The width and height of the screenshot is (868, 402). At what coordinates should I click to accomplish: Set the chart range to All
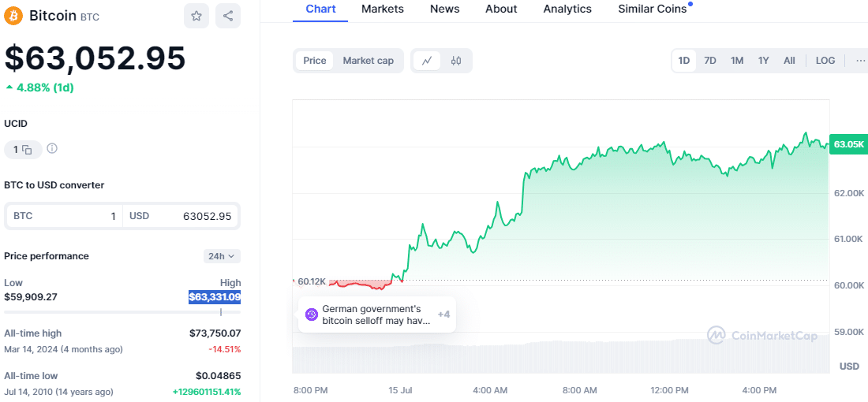point(789,61)
